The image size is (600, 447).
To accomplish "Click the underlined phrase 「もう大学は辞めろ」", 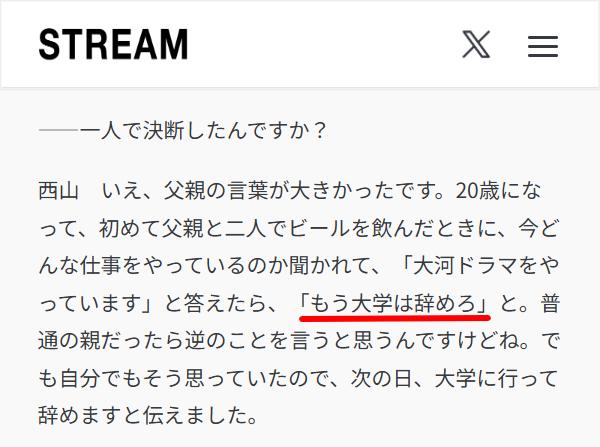I will pos(395,303).
